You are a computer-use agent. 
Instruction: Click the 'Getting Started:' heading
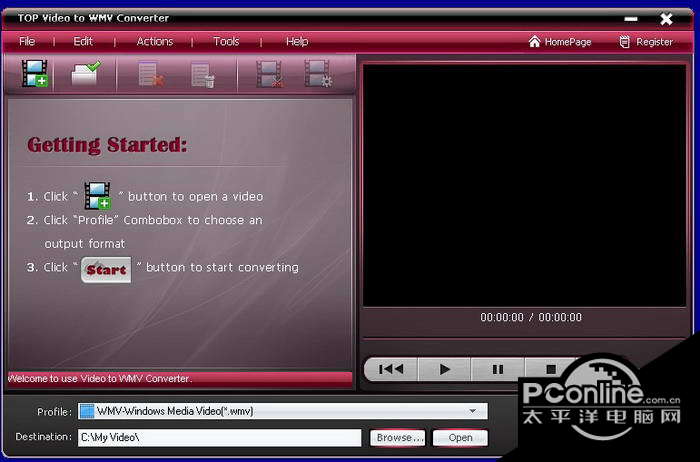107,145
